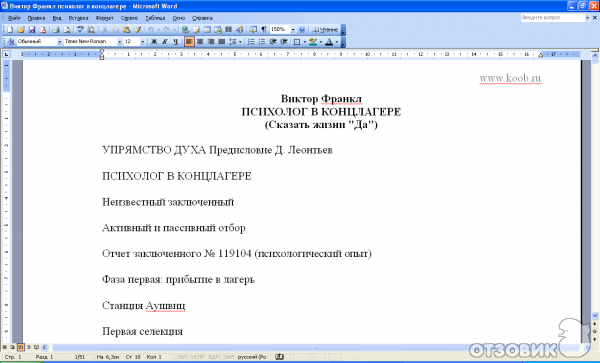
Task: Open Microsoft Word Help icon
Action: tap(302, 29)
